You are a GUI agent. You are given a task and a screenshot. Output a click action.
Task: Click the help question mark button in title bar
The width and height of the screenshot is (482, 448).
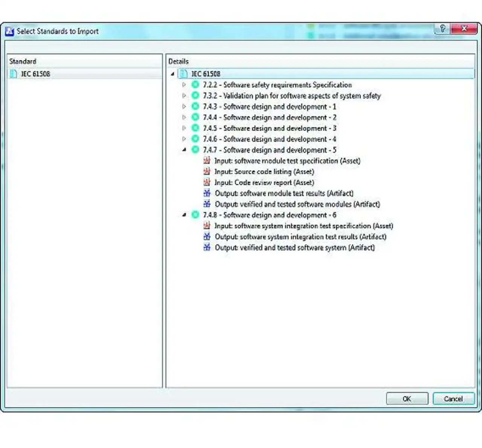[x=442, y=29]
